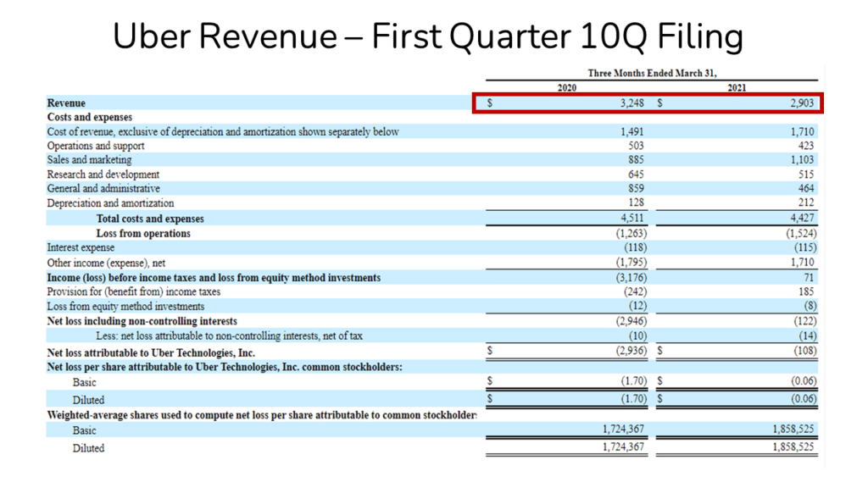Click the Other income (expense), net row
Screen dimensions: 868x488
105,262
